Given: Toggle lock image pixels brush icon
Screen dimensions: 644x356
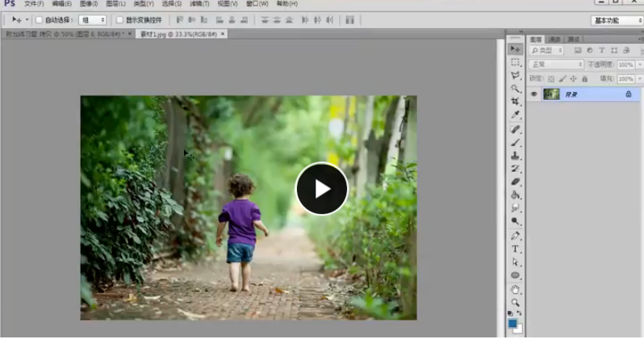Looking at the screenshot, I should [x=562, y=78].
